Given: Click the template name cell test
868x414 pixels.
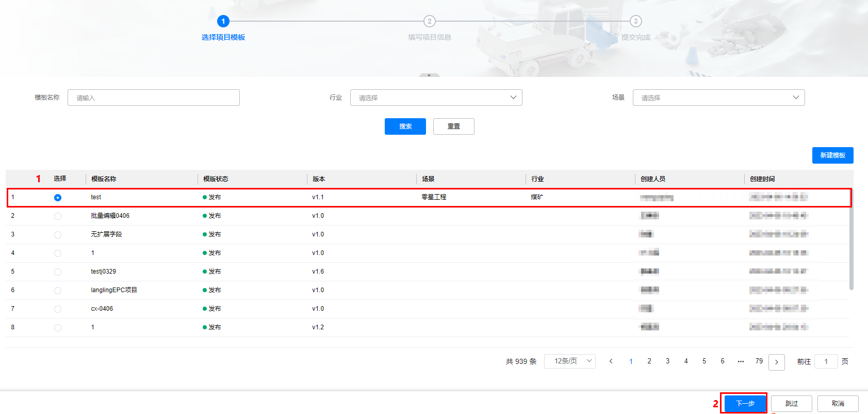Looking at the screenshot, I should pyautogui.click(x=96, y=197).
